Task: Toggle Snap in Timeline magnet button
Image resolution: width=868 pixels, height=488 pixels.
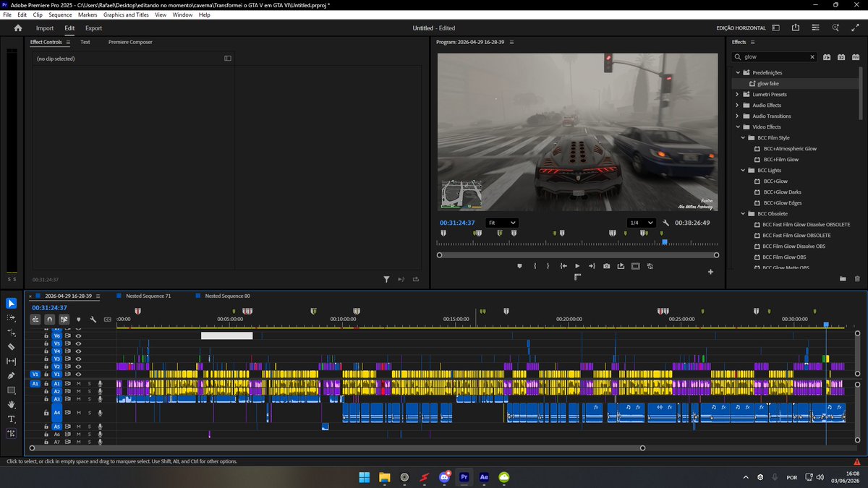Action: 49,319
